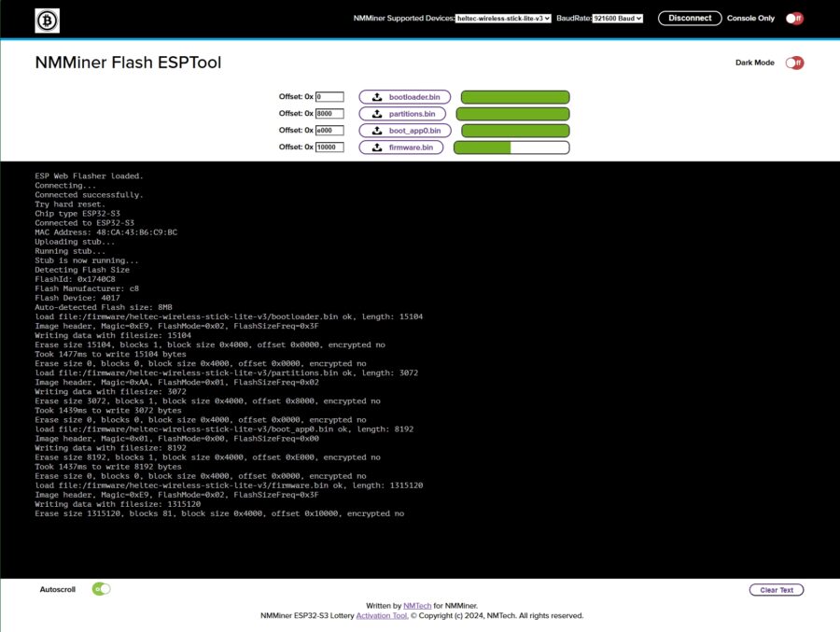This screenshot has width=840, height=632.
Task: Toggle the Console Only switch
Action: pyautogui.click(x=794, y=18)
